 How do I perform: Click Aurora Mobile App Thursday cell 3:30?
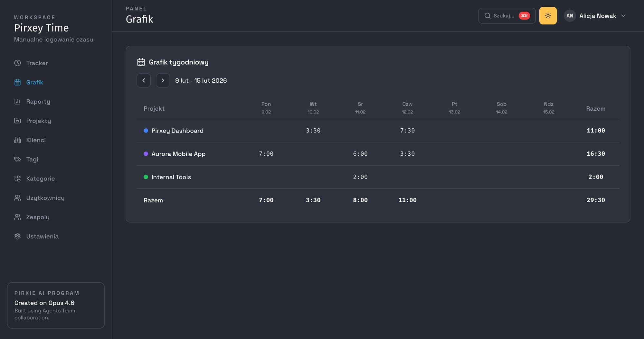click(x=407, y=154)
